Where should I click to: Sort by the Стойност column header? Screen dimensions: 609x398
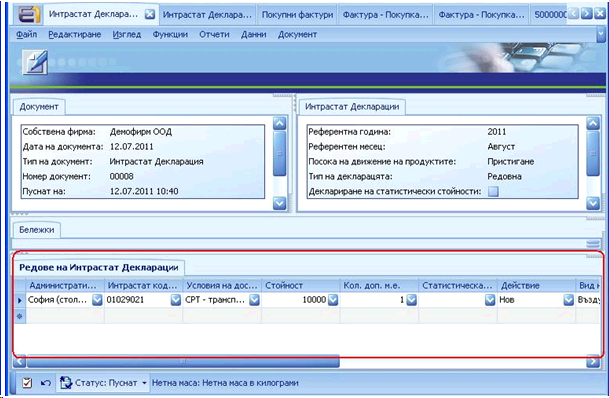pos(301,285)
